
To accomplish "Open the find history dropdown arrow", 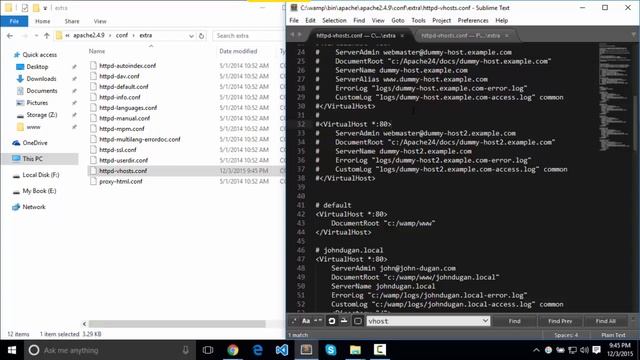I will pyautogui.click(x=485, y=321).
